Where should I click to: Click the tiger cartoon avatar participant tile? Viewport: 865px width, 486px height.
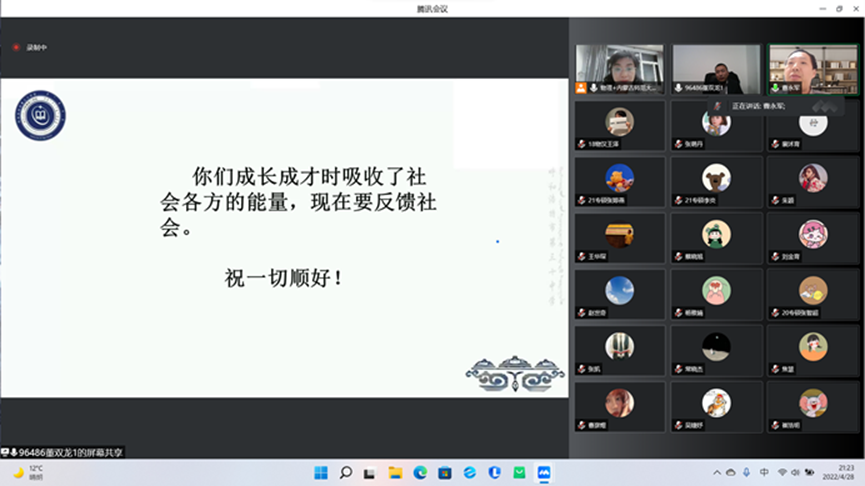click(716, 405)
